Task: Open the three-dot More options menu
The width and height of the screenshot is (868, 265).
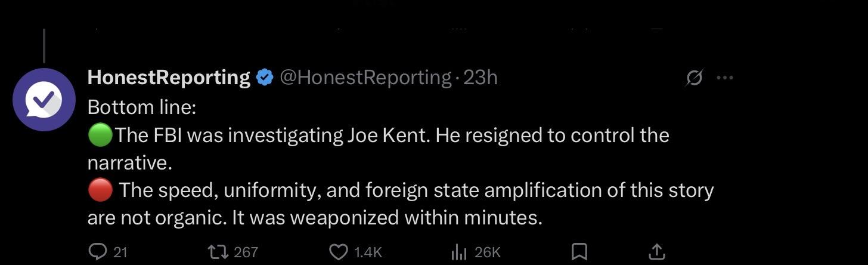Action: click(x=724, y=78)
